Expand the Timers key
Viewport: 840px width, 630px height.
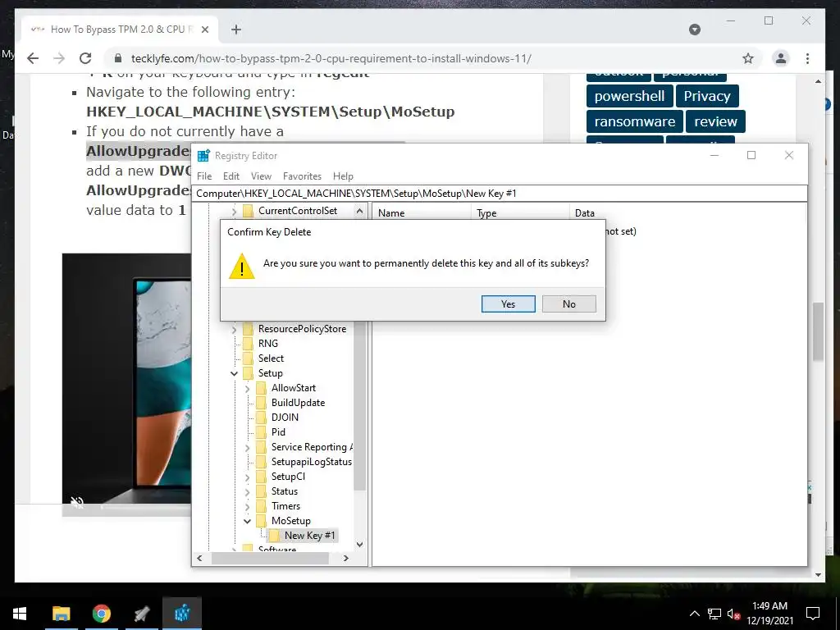[x=248, y=506]
